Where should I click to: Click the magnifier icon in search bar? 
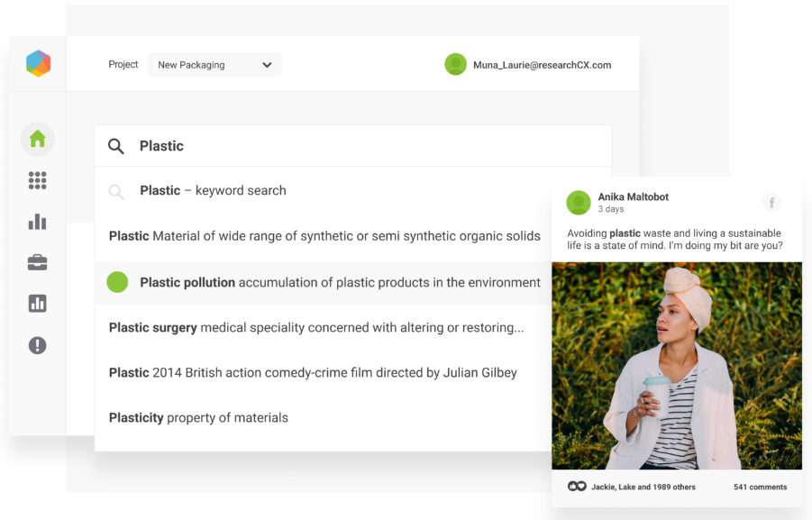coord(116,146)
